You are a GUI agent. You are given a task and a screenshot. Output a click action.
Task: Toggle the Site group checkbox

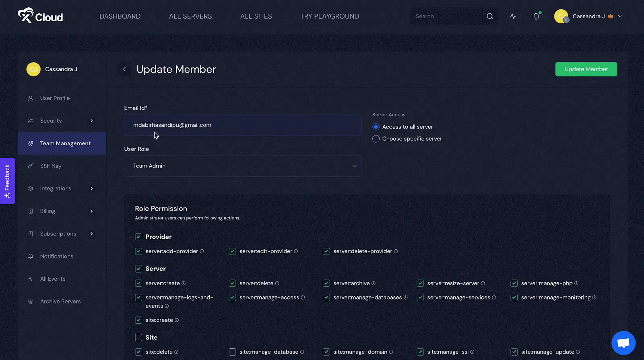tap(138, 337)
